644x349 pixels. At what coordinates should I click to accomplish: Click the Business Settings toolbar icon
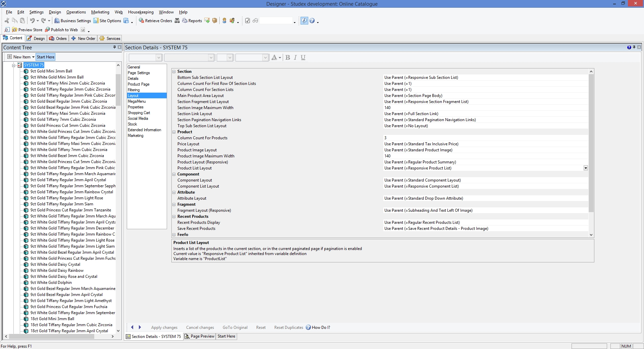(x=57, y=21)
